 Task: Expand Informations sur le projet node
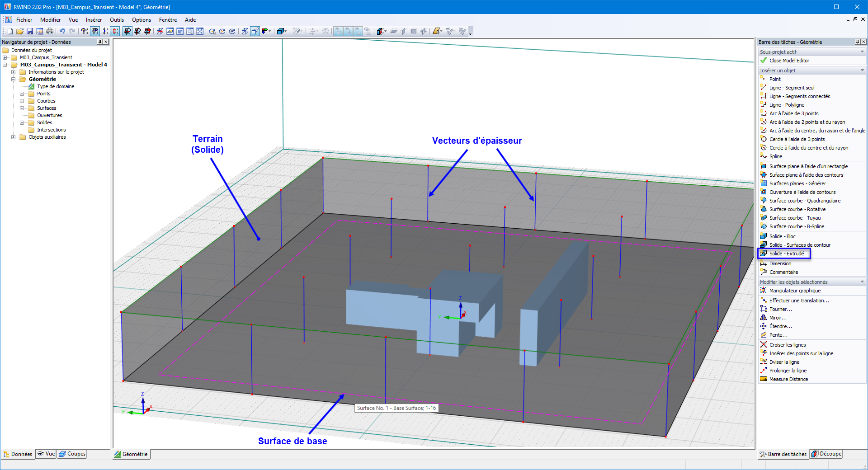point(14,72)
